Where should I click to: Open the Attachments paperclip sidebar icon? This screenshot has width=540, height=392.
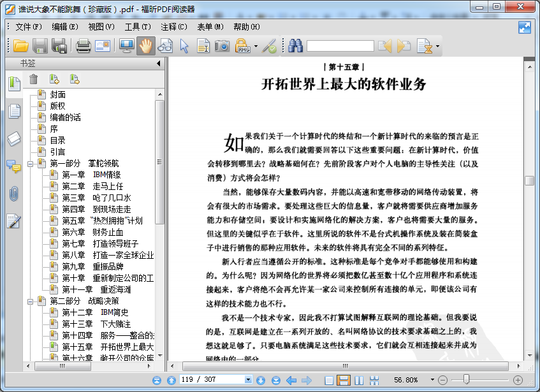click(14, 194)
